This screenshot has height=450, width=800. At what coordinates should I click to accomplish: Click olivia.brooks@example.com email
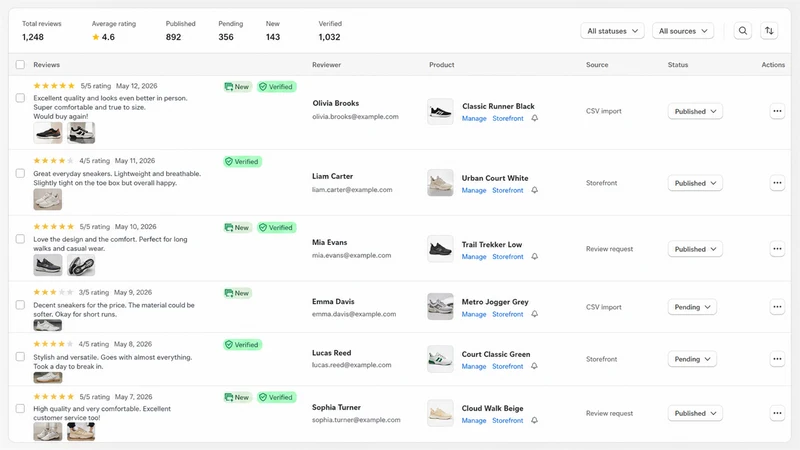tap(356, 117)
